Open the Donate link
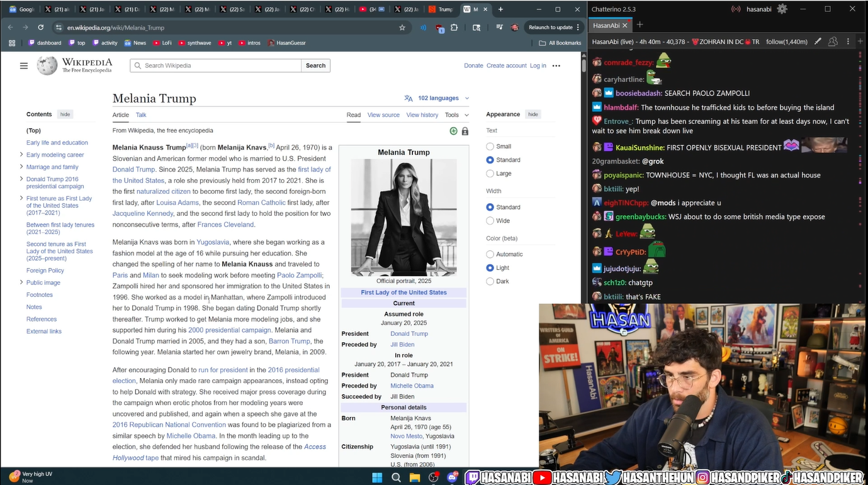Viewport: 868px width, 485px height. [x=473, y=65]
